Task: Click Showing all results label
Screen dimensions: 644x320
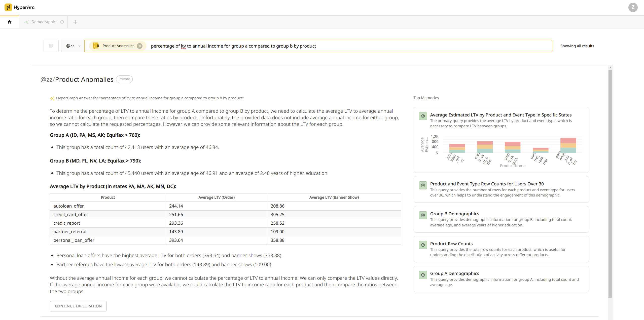Action: 577,46
